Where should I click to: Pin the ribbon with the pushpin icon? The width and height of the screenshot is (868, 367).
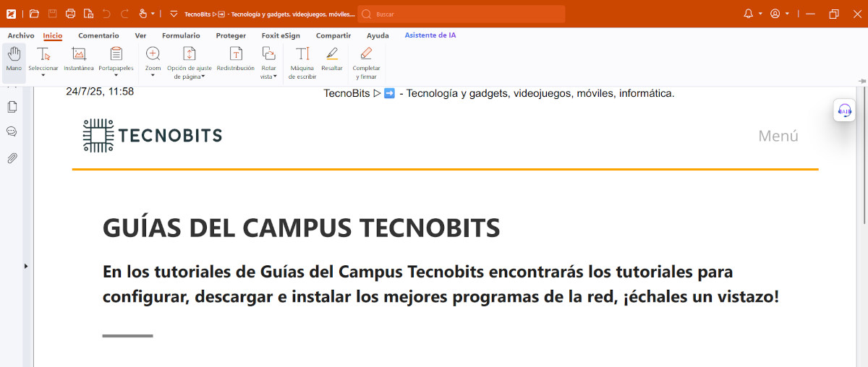tap(861, 80)
